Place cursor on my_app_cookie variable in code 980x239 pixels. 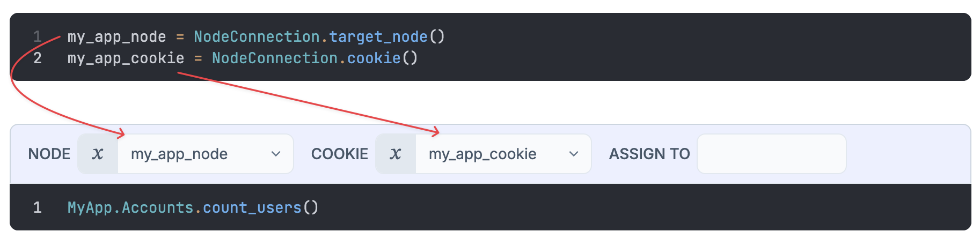pyautogui.click(x=126, y=58)
